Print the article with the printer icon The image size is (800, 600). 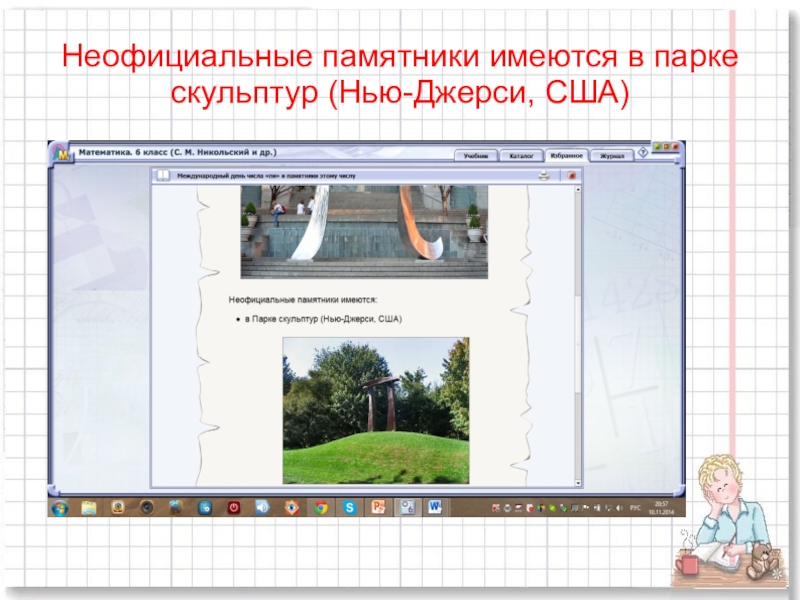(544, 176)
